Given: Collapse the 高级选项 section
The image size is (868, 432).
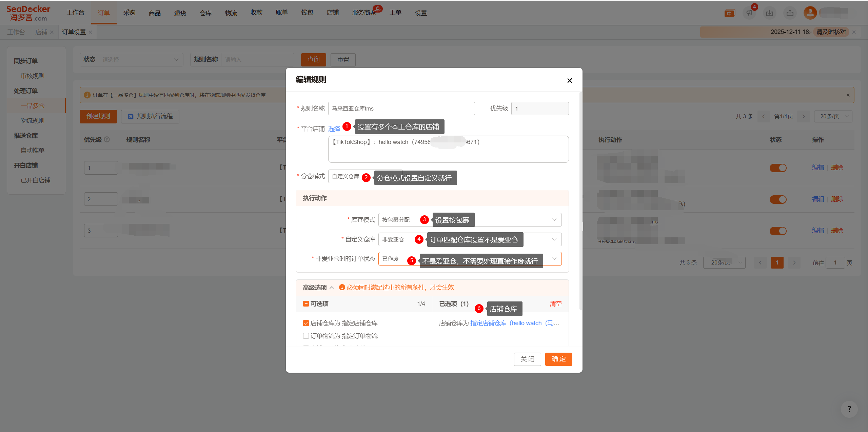Looking at the screenshot, I should tap(332, 288).
